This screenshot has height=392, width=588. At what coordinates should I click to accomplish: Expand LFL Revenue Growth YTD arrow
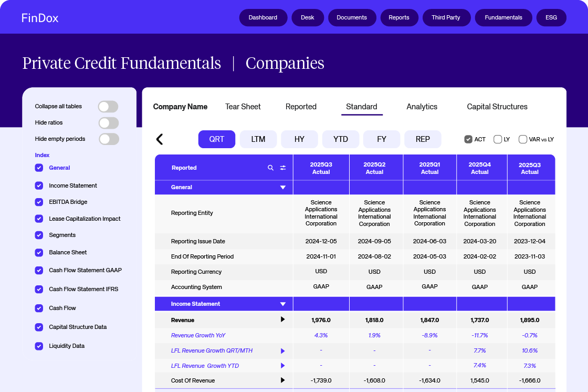coord(282,365)
